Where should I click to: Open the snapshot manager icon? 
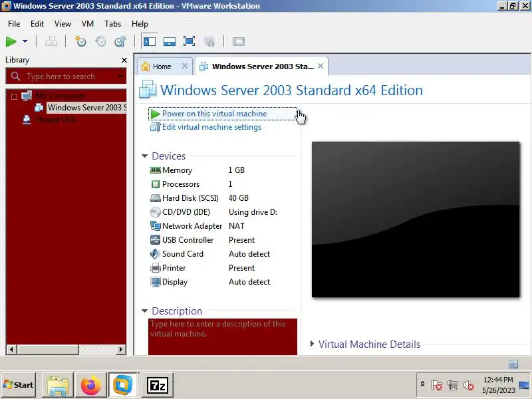[x=120, y=41]
